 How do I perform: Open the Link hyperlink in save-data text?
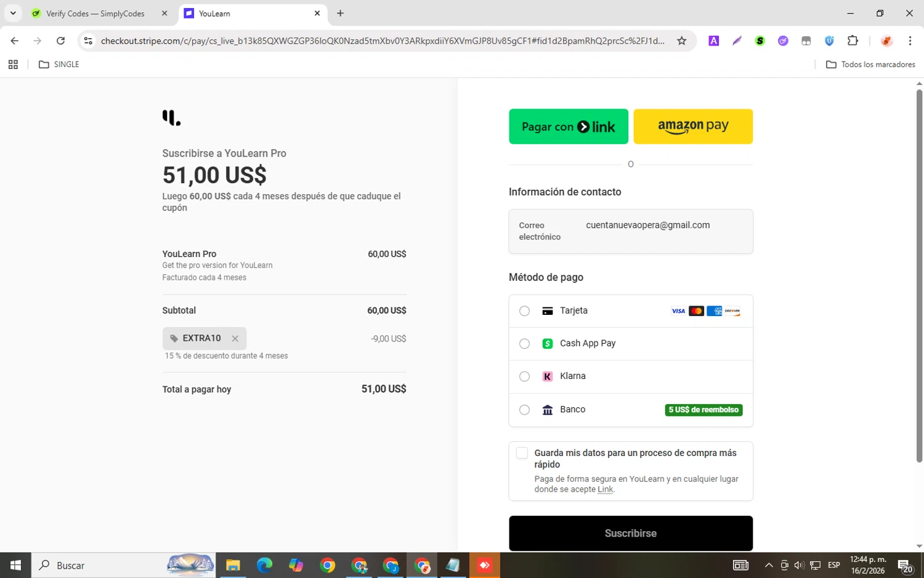coord(605,489)
